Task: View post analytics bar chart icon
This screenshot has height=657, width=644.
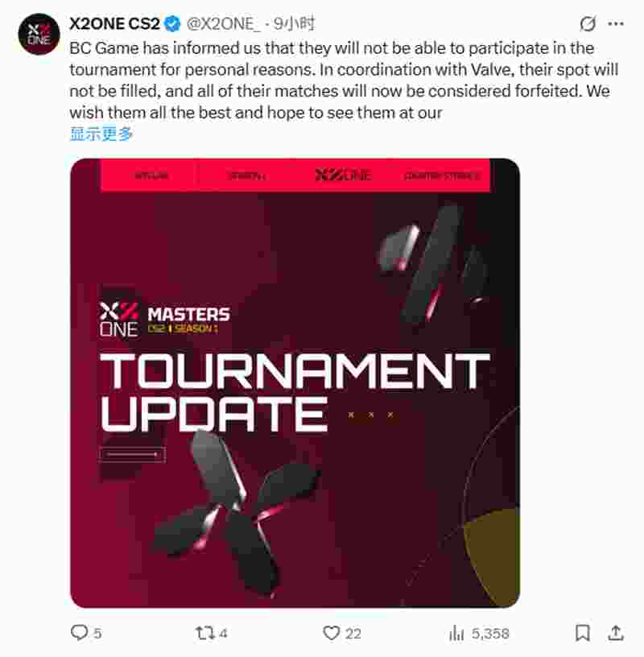Action: [x=456, y=633]
